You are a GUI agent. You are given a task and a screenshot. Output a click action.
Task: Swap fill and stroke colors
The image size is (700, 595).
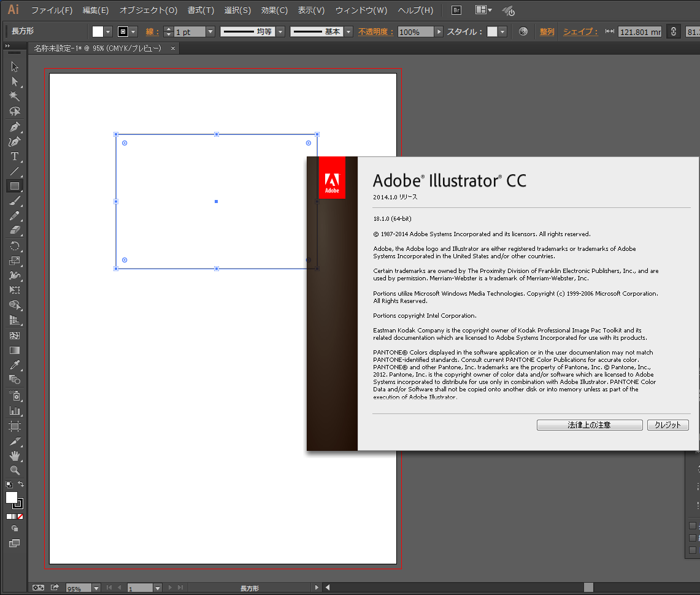(x=21, y=484)
